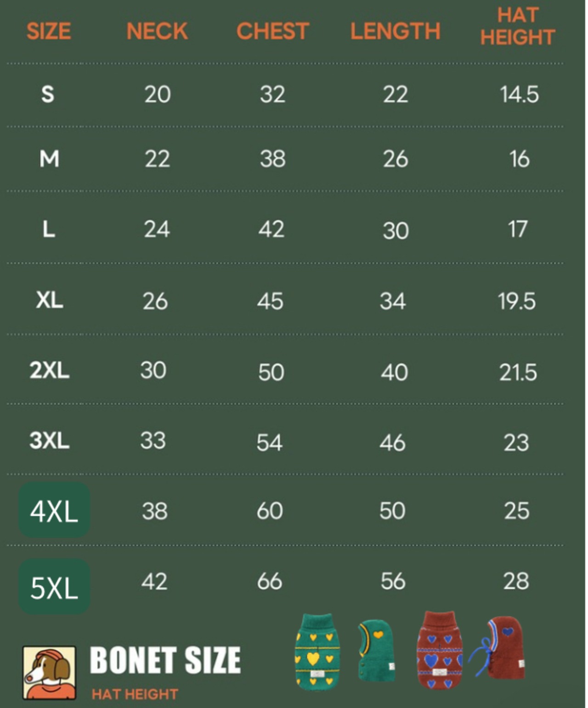Click the green bonnet hat image
Viewport: 588px width, 708px height.
(x=376, y=650)
